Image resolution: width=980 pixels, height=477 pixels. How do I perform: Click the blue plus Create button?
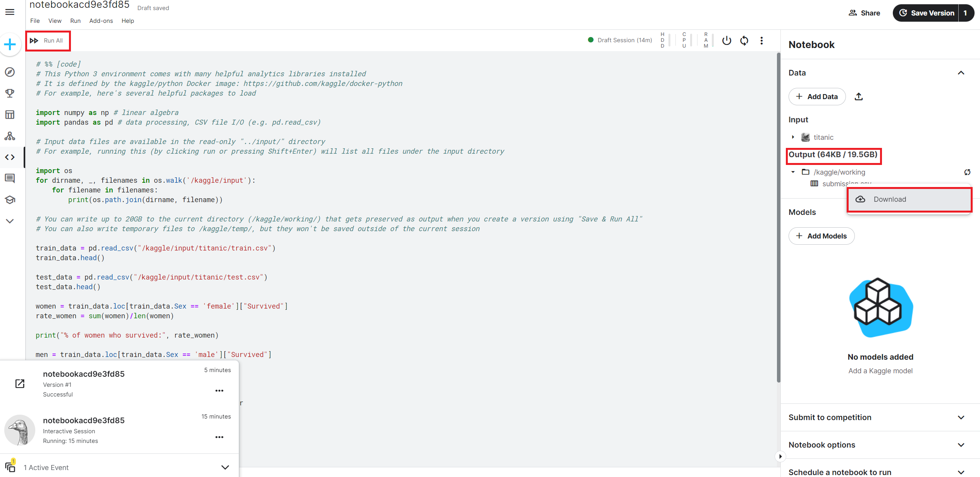(x=10, y=45)
